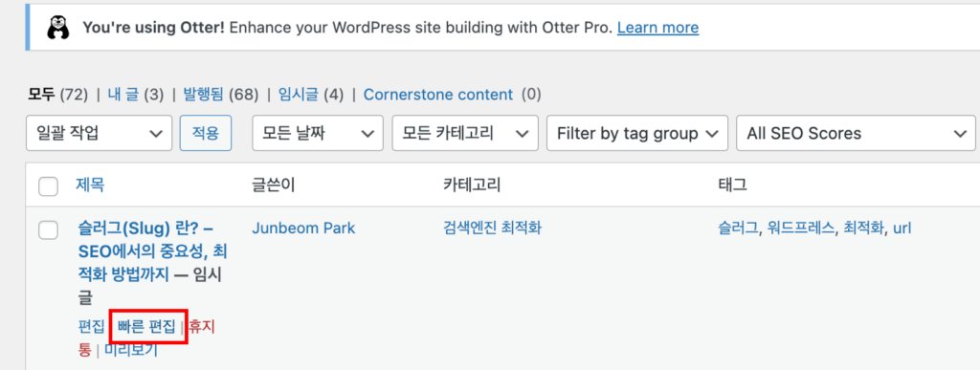Screen dimensions: 980x370
Task: Show 발행됨 (68) posts
Action: click(220, 95)
